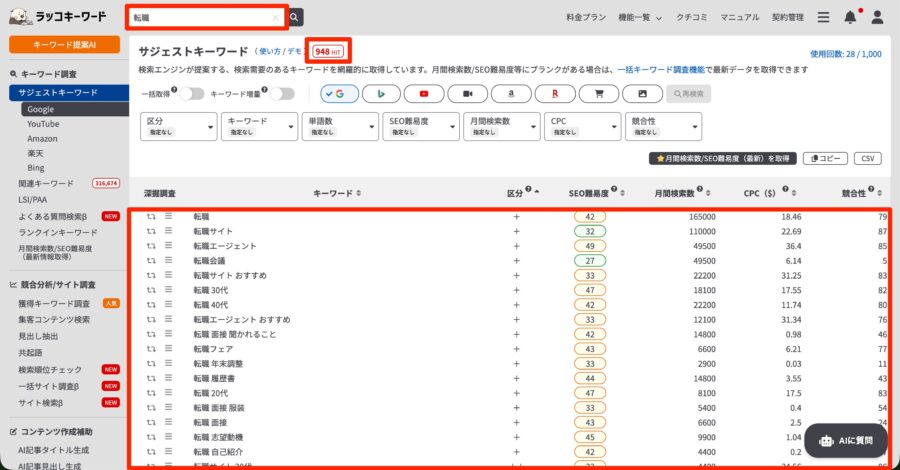Click the キーワード提案AI button
The width and height of the screenshot is (900, 470).
coord(64,44)
